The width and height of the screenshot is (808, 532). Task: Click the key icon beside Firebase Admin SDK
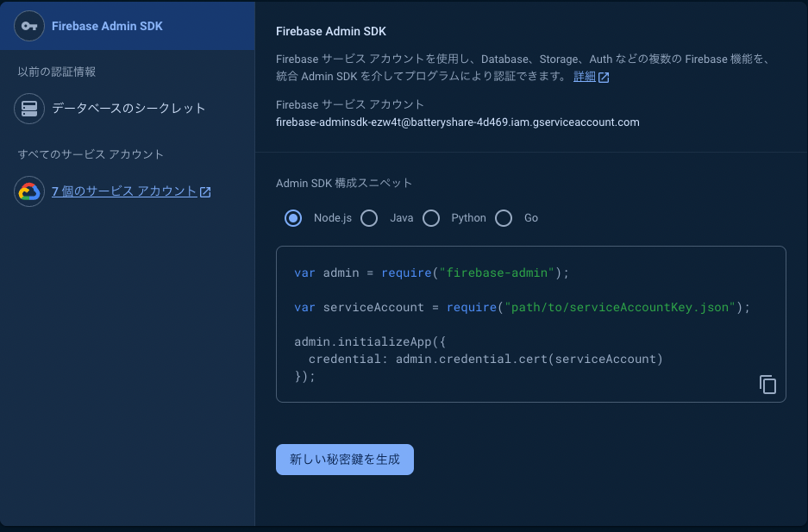pyautogui.click(x=29, y=26)
